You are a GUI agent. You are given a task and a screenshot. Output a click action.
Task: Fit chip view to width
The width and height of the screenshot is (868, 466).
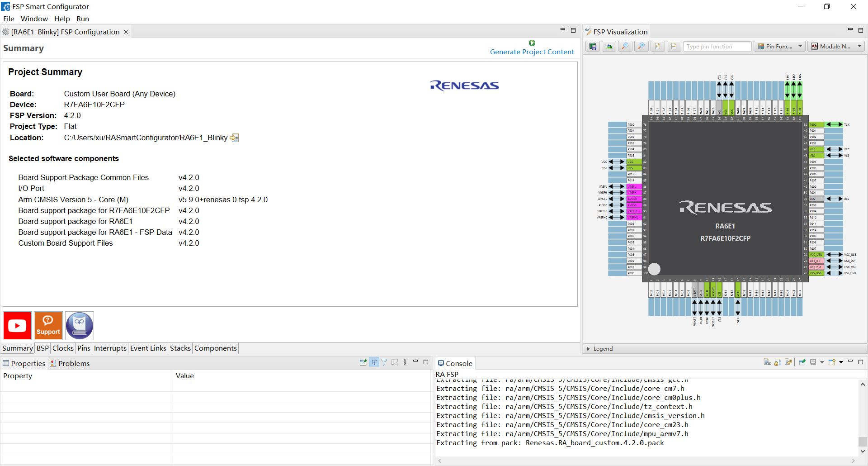point(674,47)
